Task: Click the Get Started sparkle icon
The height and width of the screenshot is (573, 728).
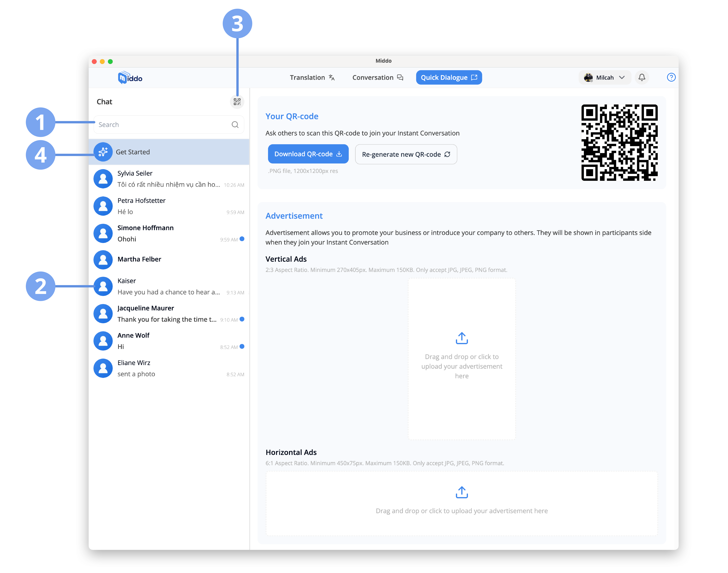Action: pos(103,152)
